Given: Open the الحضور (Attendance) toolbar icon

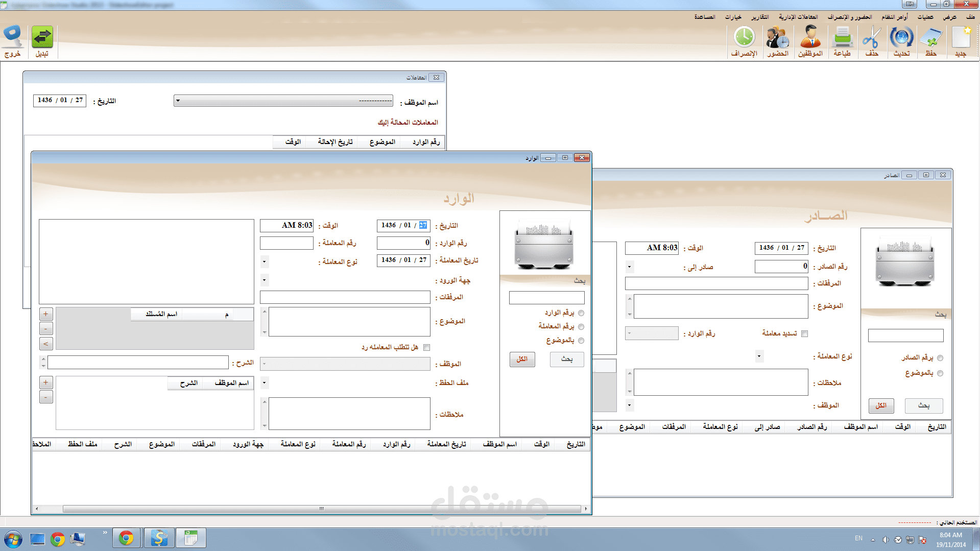Looking at the screenshot, I should pos(778,38).
